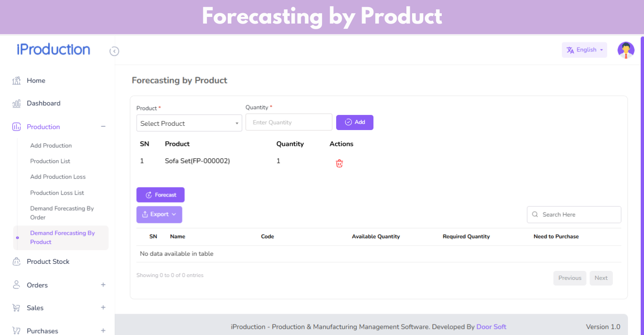
Task: Open the Door Soft link in the footer
Action: (491, 327)
